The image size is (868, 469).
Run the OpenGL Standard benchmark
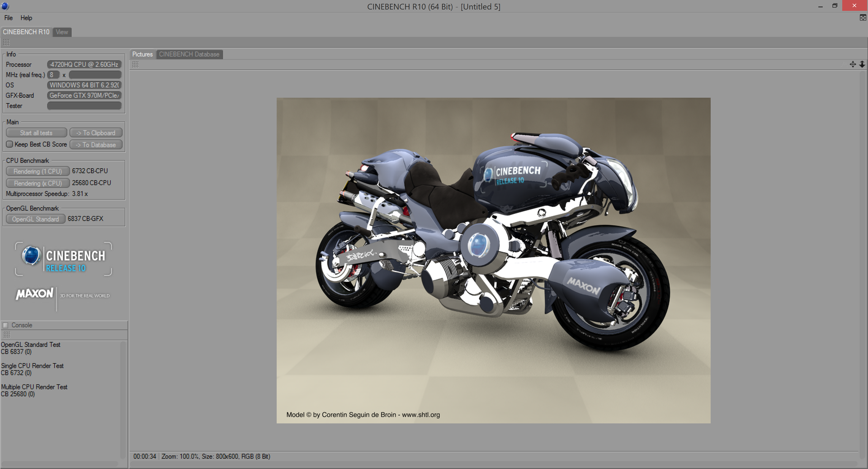click(35, 219)
